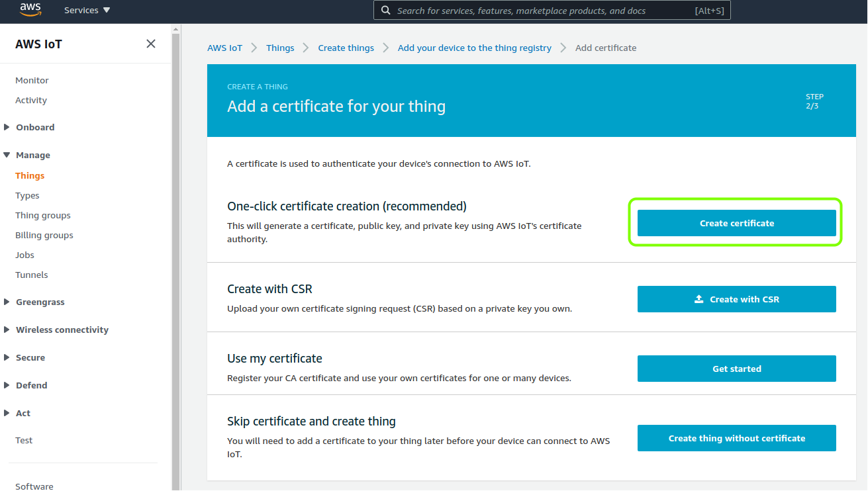This screenshot has height=491, width=868.
Task: Expand the Defend section arrow
Action: coord(7,385)
